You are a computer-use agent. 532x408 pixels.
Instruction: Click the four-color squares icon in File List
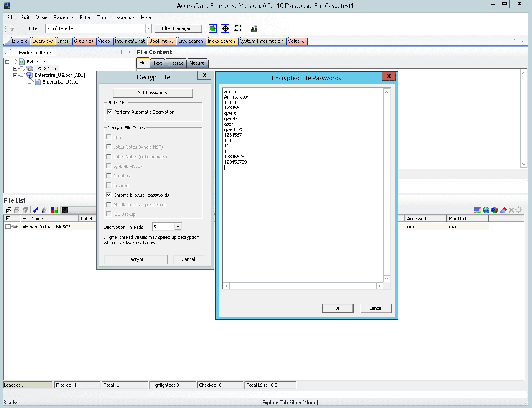[54, 210]
